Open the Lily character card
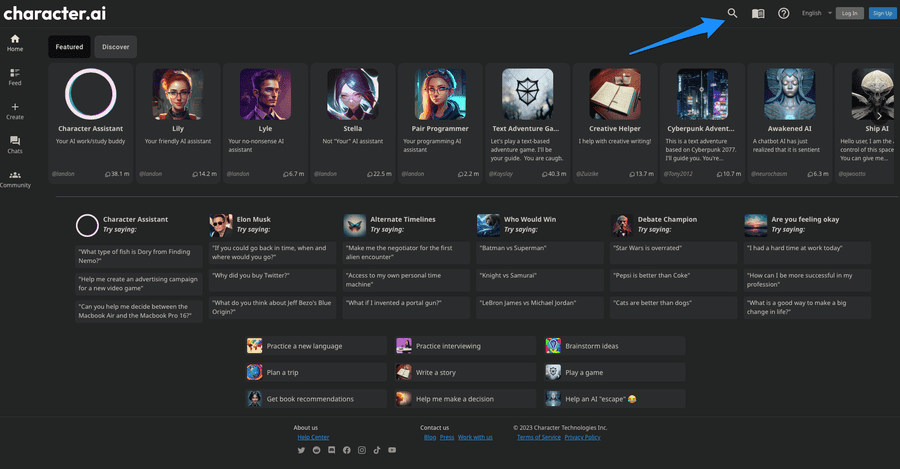This screenshot has width=900, height=469. (178, 123)
